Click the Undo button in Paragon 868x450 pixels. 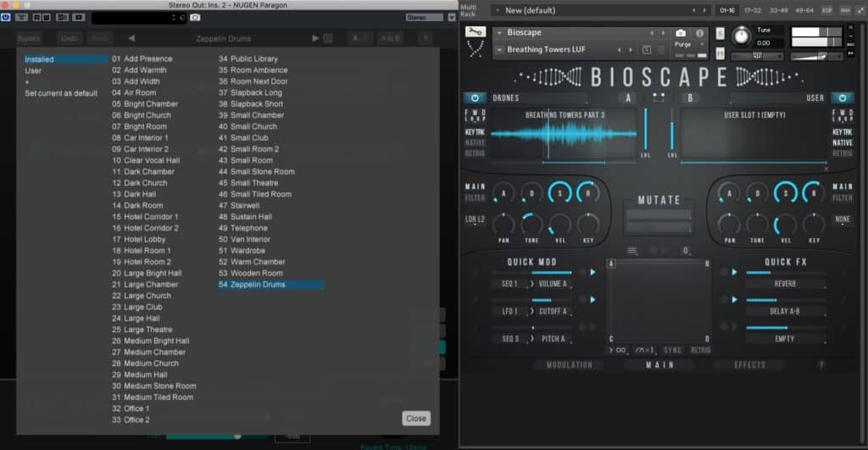point(70,38)
